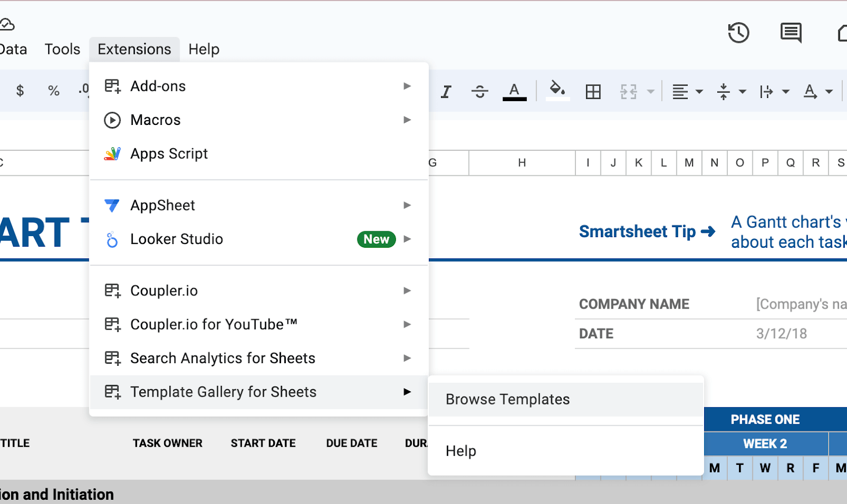Select Template Gallery for Sheets

point(259,392)
